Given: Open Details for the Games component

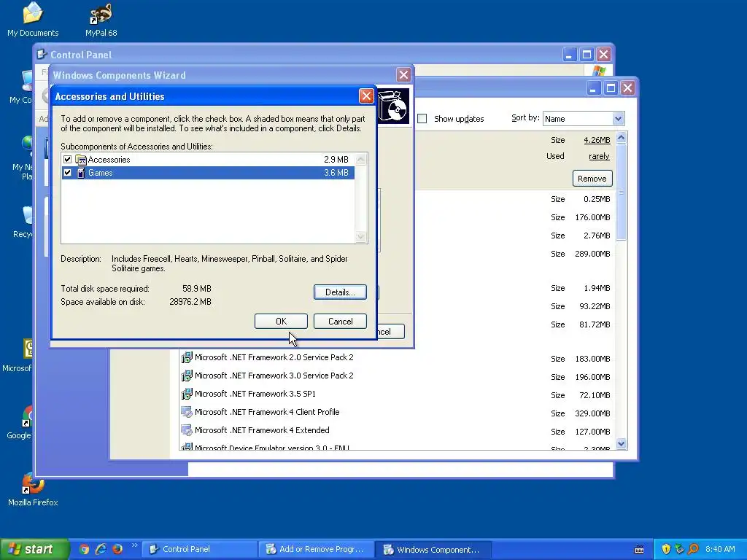Looking at the screenshot, I should click(340, 292).
